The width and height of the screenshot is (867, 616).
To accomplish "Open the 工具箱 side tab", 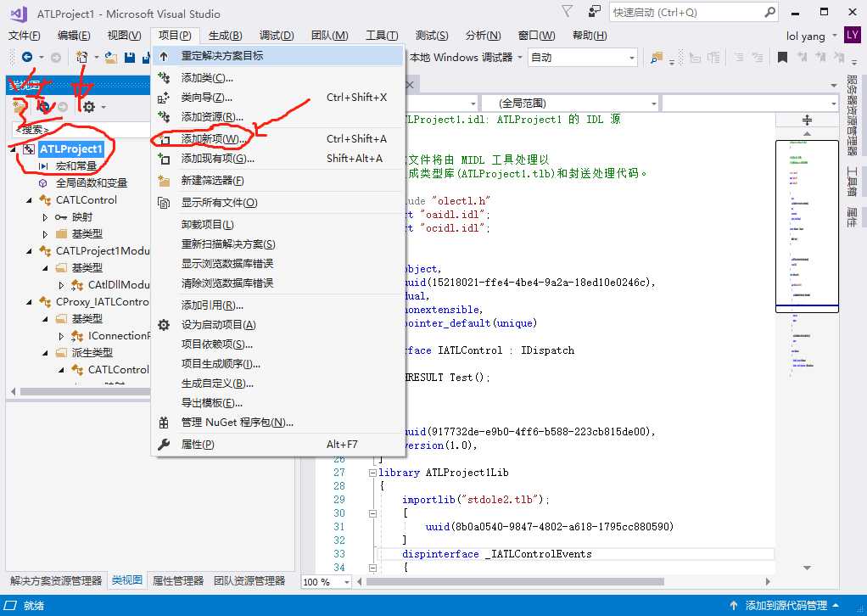I will 852,182.
